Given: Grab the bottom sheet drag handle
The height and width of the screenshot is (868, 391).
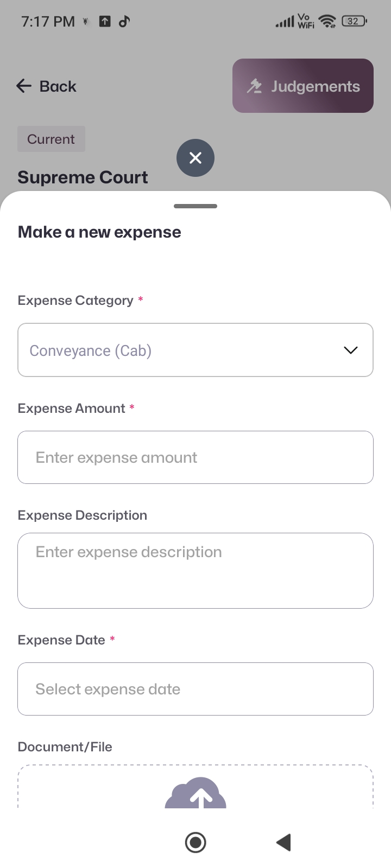Looking at the screenshot, I should coord(195,206).
